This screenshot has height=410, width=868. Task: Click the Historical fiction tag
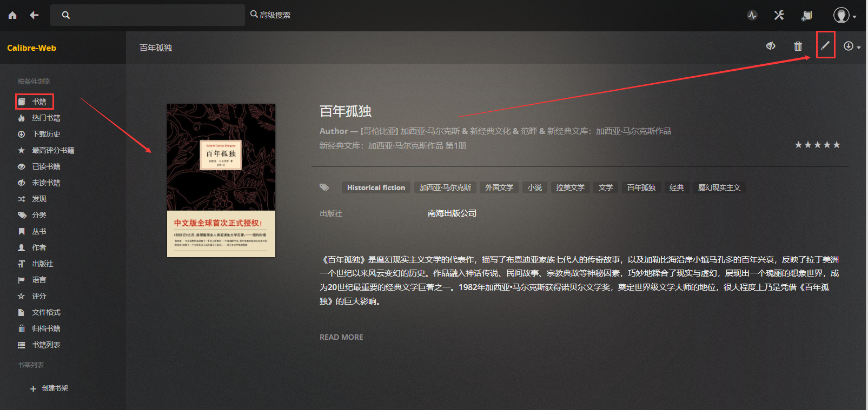[x=376, y=187]
